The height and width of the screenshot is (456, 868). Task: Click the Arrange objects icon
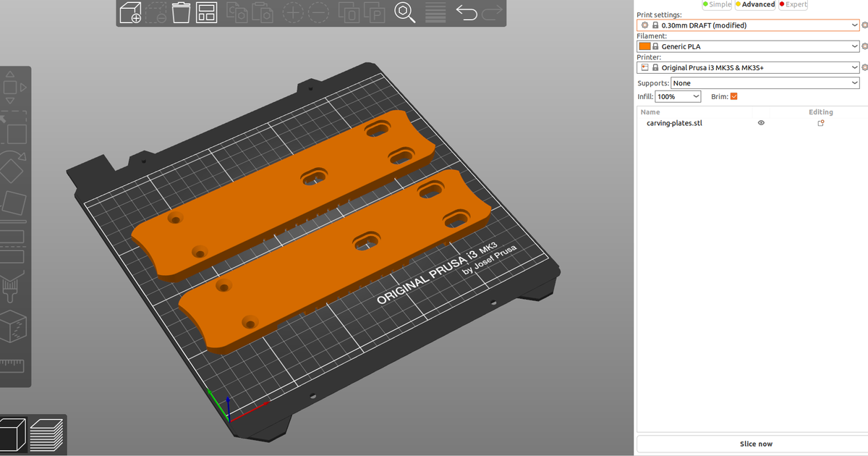pyautogui.click(x=207, y=12)
